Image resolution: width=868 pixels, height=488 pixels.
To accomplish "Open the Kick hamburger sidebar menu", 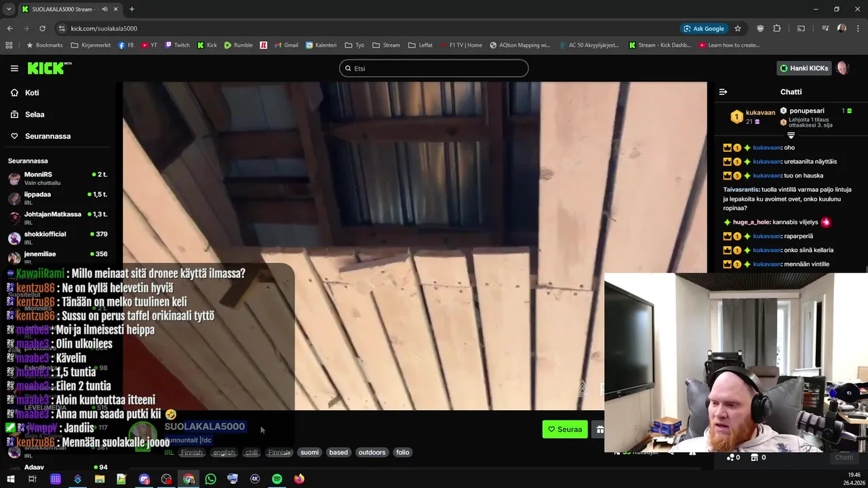I will coord(14,68).
